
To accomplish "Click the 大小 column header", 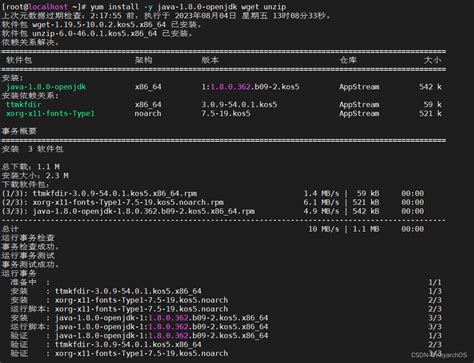I will pos(433,60).
